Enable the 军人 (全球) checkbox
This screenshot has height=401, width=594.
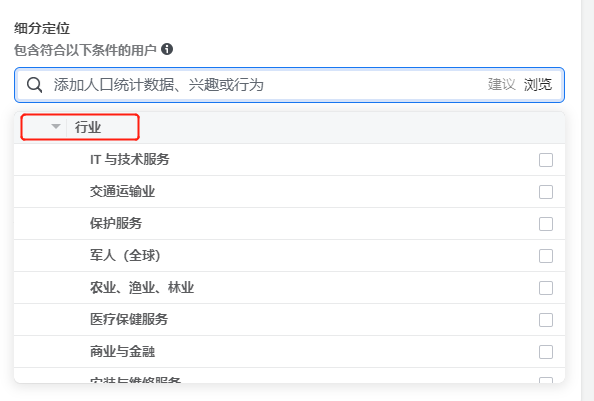click(546, 256)
